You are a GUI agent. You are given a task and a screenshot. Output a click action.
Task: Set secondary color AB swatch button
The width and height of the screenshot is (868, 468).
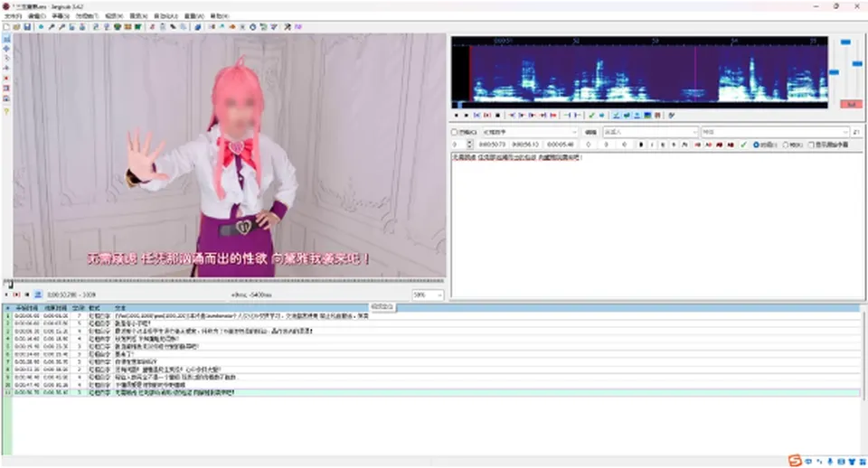pos(708,145)
